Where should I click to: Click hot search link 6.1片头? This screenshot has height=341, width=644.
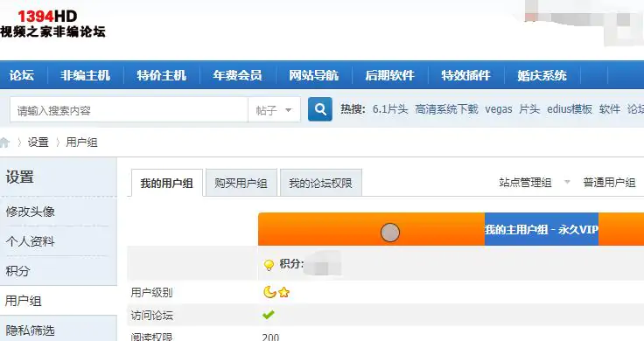point(390,109)
